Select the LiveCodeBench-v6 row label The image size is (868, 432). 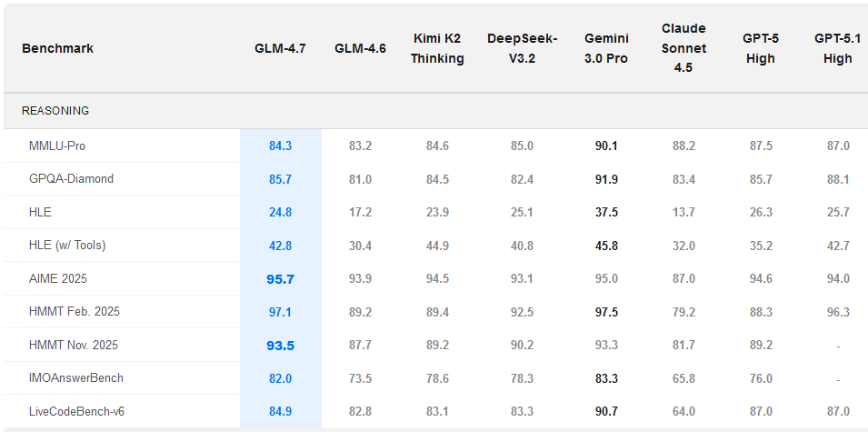[77, 412]
